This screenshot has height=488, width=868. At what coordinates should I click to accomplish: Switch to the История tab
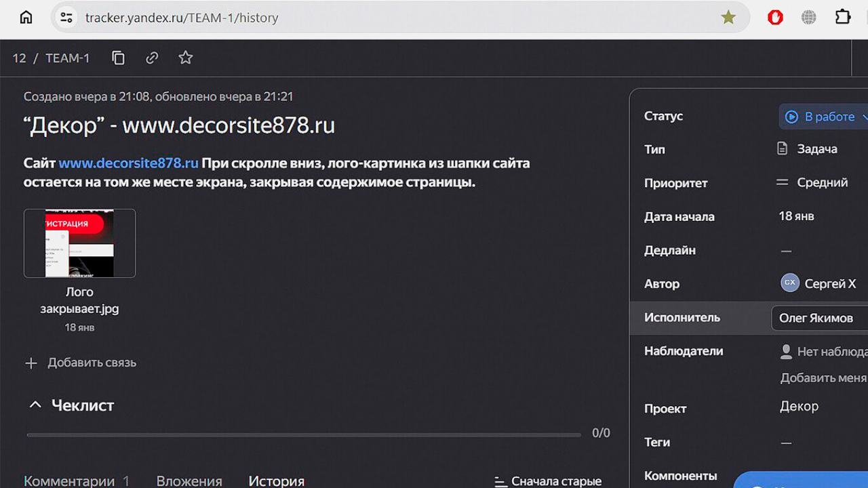pyautogui.click(x=276, y=481)
